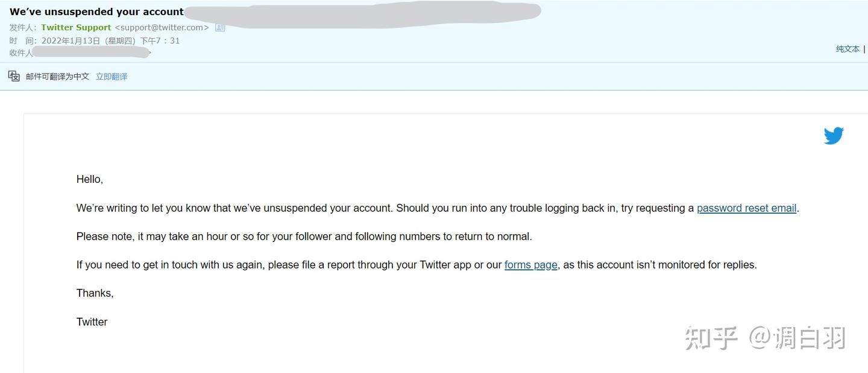Screen dimensions: 868x373
Task: Click the translate icon in the notification bar
Action: click(14, 76)
